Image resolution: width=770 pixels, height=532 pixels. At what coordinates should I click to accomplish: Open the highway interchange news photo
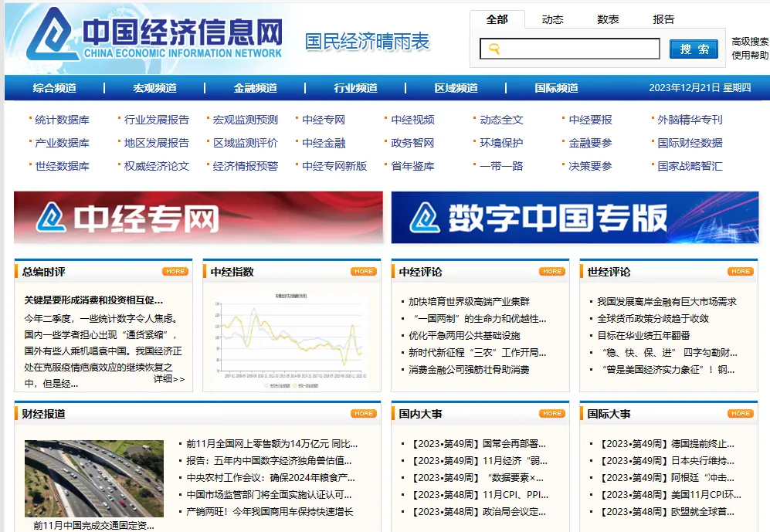pos(94,478)
